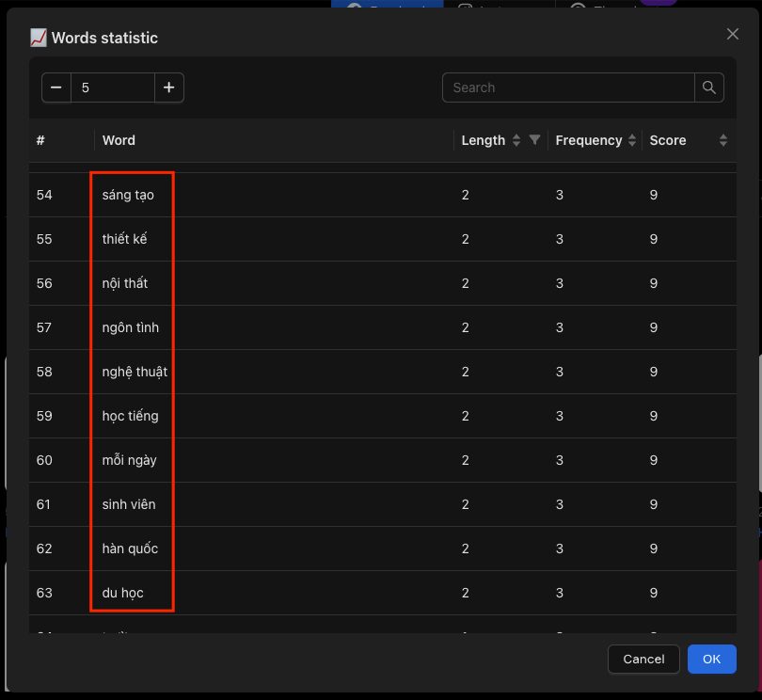
Task: Focus the Search input field
Action: click(568, 87)
